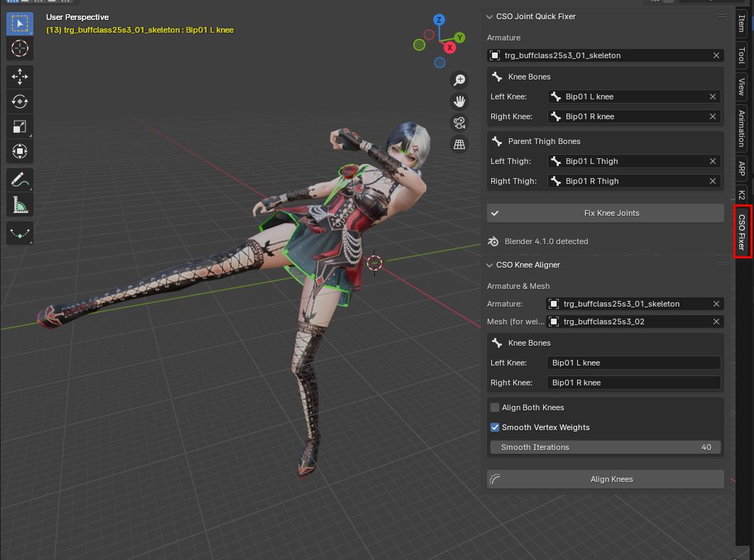The image size is (754, 560).
Task: Clear the Right Knee bone selection
Action: [x=713, y=117]
